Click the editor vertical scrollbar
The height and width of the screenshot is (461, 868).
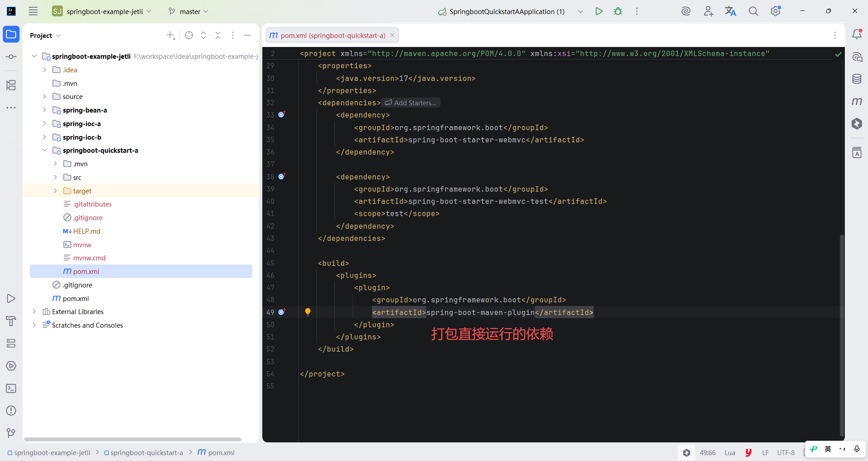point(841,334)
